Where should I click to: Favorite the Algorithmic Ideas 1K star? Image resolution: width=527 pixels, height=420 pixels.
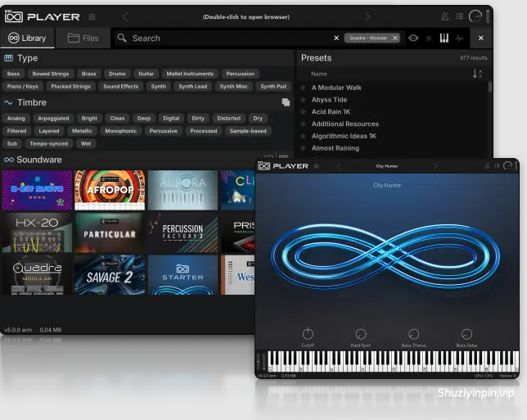(303, 136)
